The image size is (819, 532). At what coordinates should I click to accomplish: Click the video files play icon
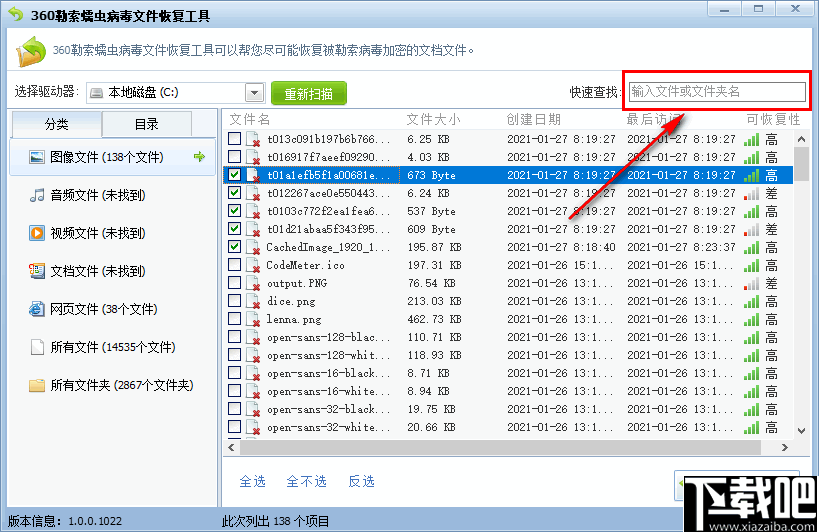click(37, 233)
